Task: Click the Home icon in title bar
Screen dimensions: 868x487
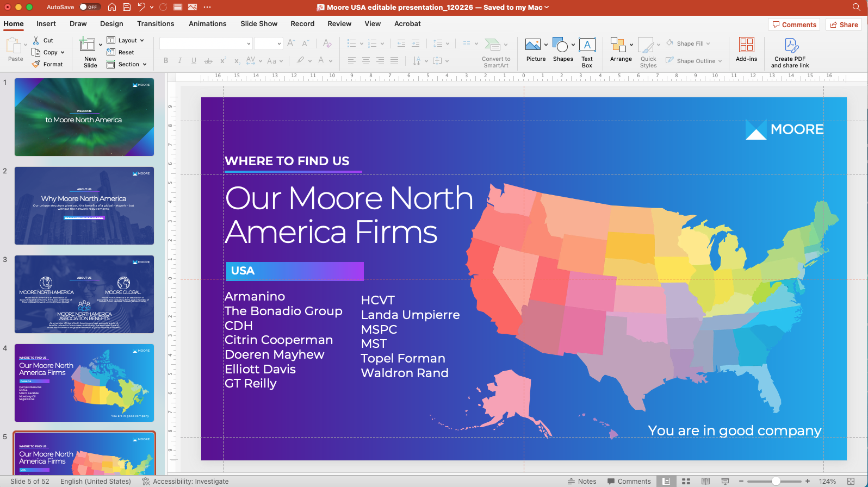Action: [x=112, y=7]
